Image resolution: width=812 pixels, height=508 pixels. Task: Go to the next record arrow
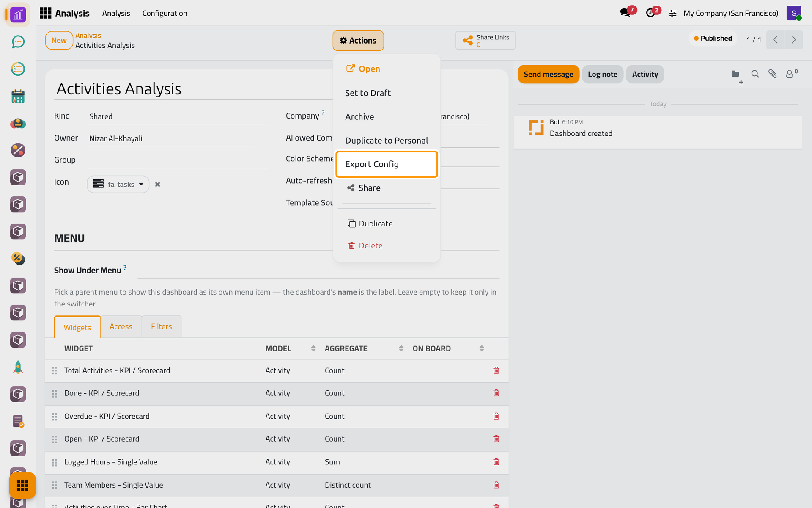tap(794, 40)
